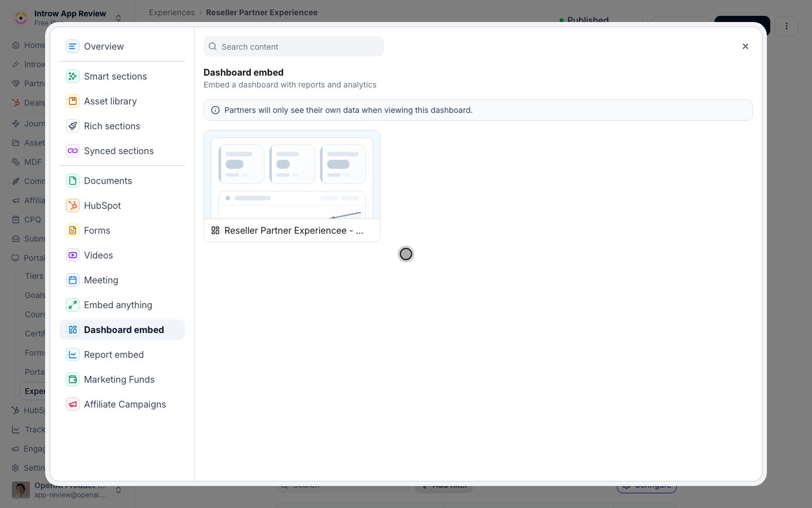This screenshot has height=508, width=812.
Task: Expand the app-review account menu chevron
Action: click(118, 490)
